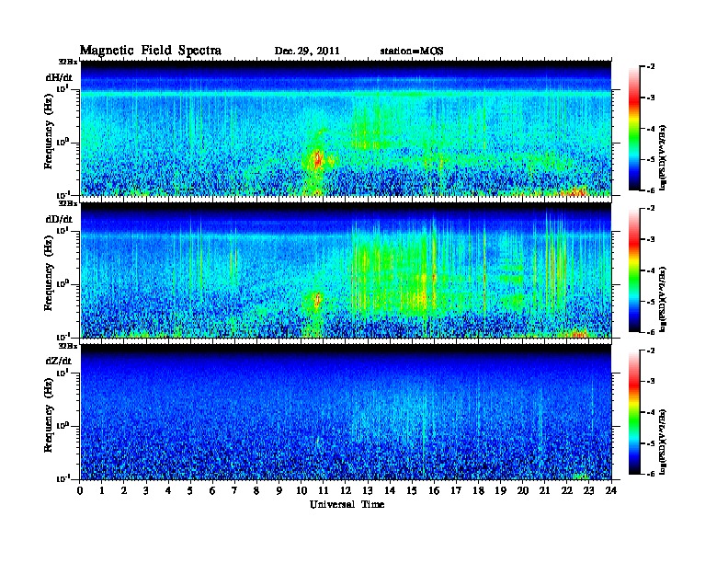Click hour "13" on the Universal Time axis
728x563 pixels.
[x=368, y=491]
